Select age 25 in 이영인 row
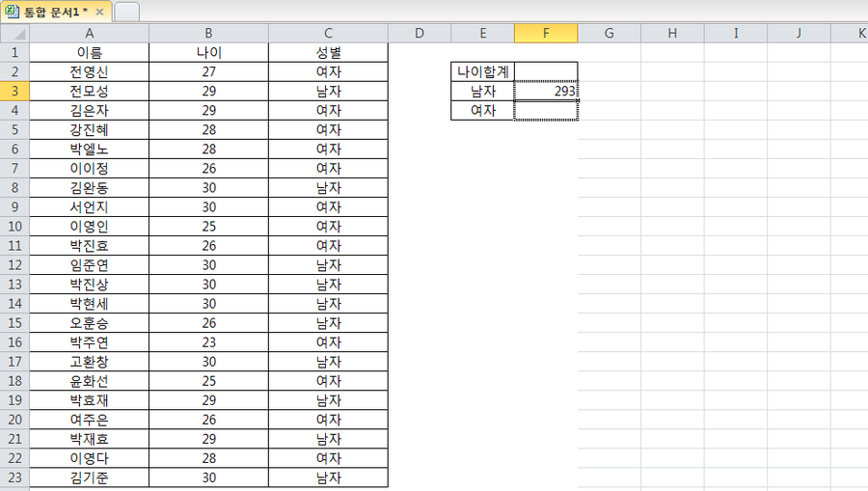Image resolution: width=868 pixels, height=491 pixels. point(208,227)
